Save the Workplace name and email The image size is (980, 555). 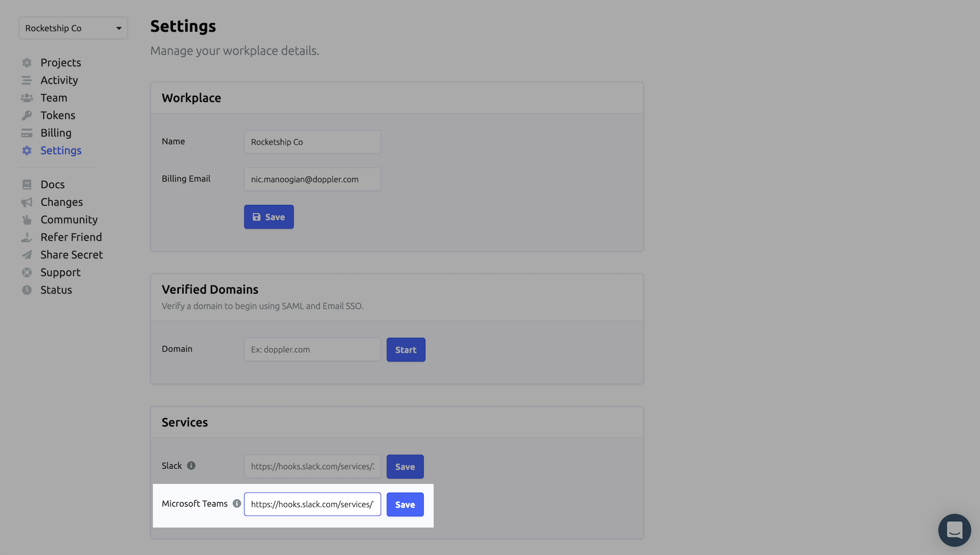tap(269, 217)
